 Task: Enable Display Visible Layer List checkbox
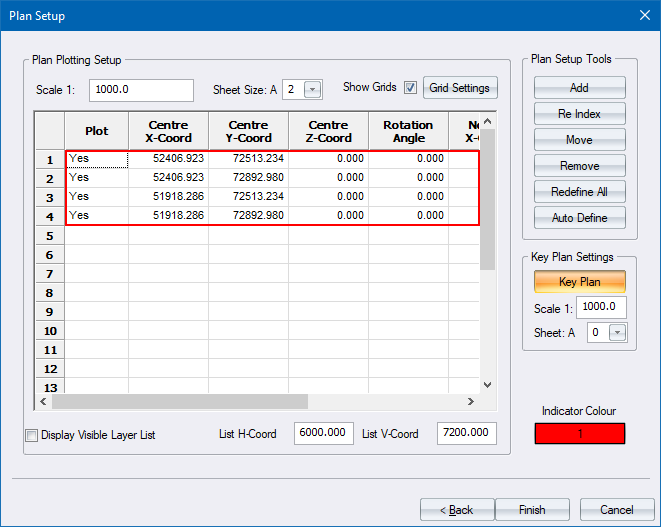pos(31,435)
